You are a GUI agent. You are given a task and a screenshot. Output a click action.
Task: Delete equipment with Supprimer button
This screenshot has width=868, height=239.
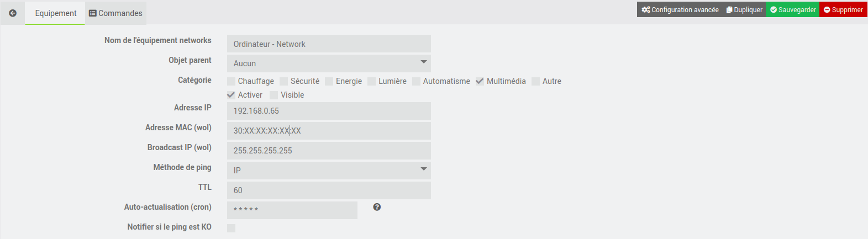tap(843, 9)
